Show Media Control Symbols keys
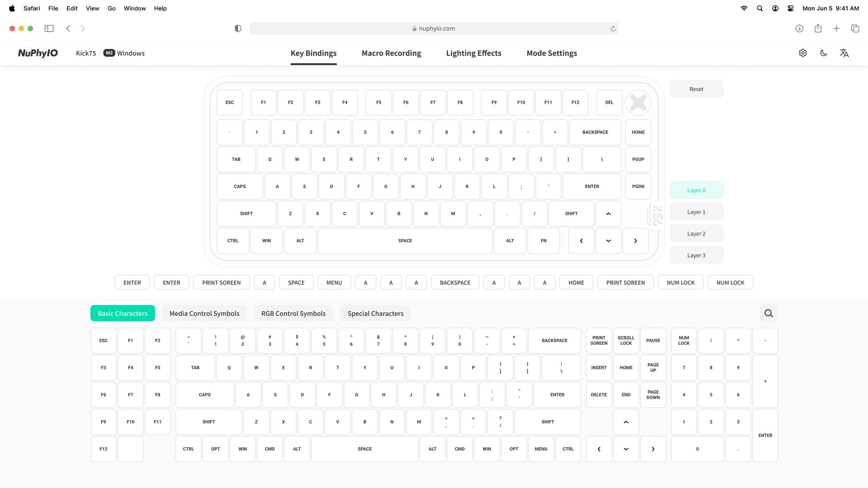 [x=204, y=313]
